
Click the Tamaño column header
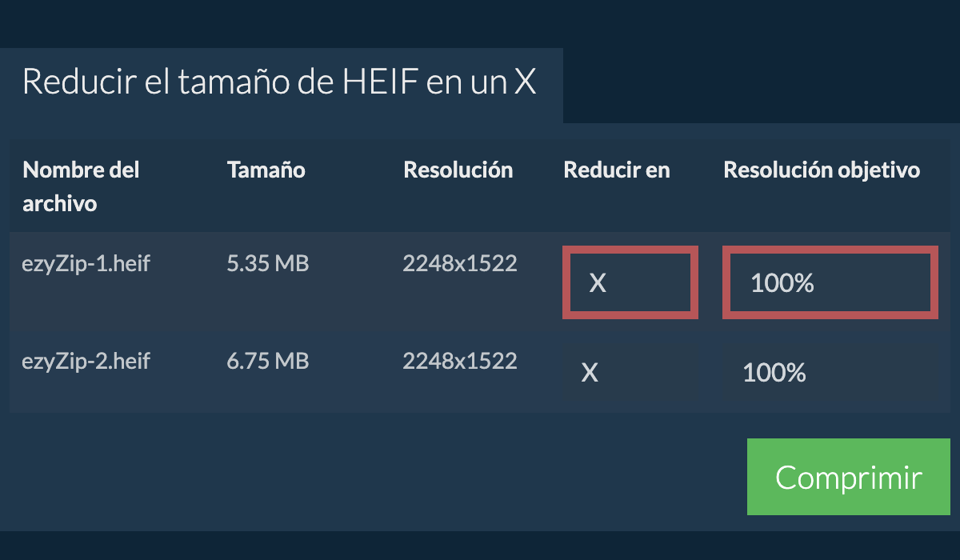pos(266,170)
